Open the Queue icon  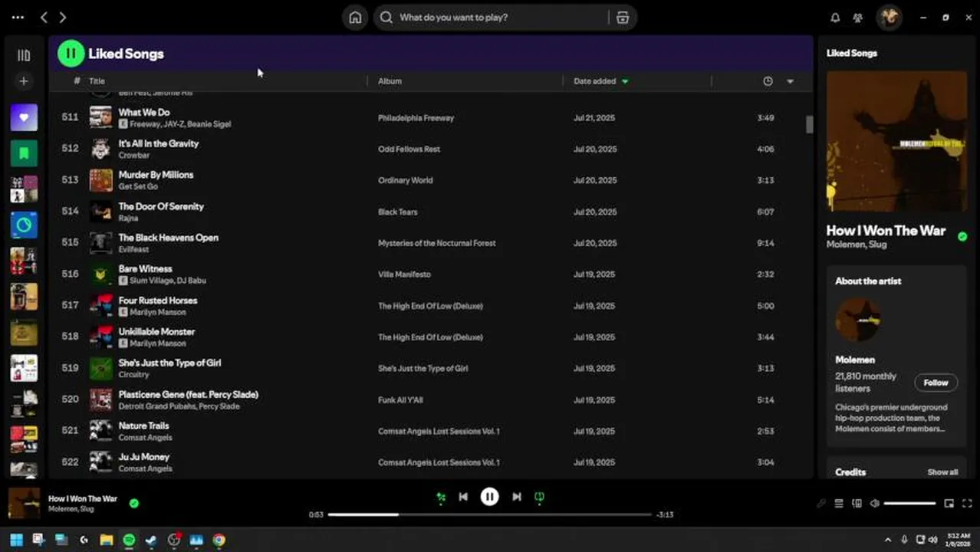click(x=839, y=504)
